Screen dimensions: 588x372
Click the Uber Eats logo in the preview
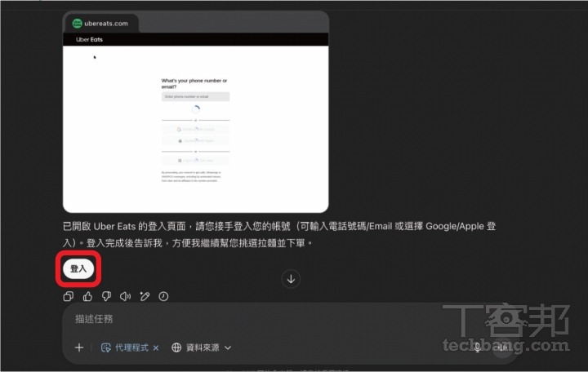tap(89, 39)
